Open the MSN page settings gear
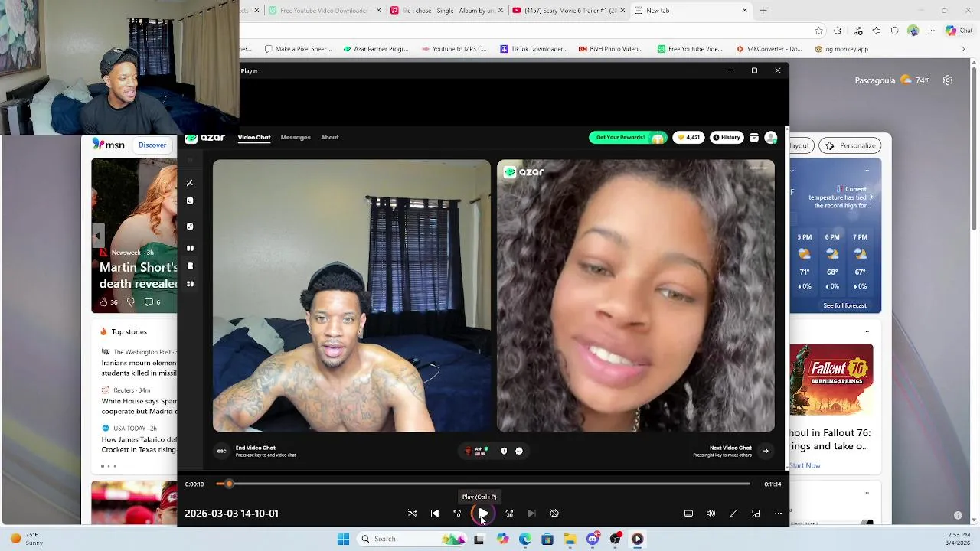The height and width of the screenshot is (551, 980). (948, 80)
